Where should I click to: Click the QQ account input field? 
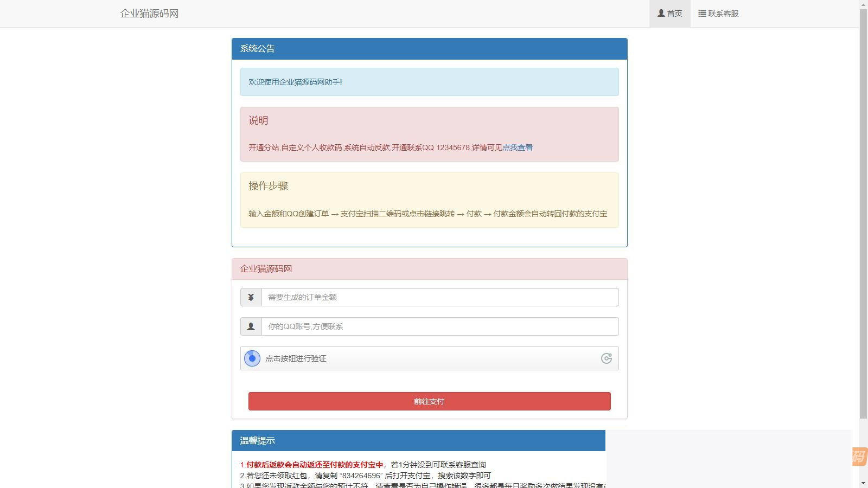coord(439,326)
